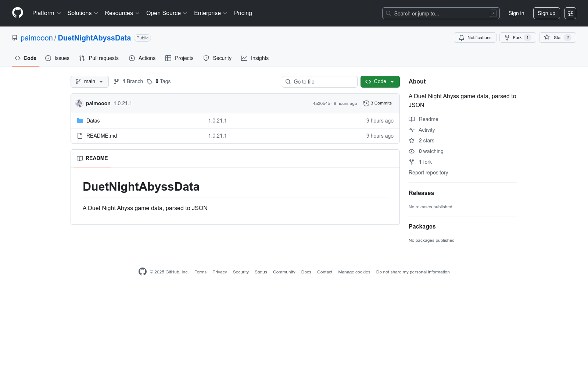Click the Datas folder icon
Screen dimensions: 588x368
coord(80,121)
